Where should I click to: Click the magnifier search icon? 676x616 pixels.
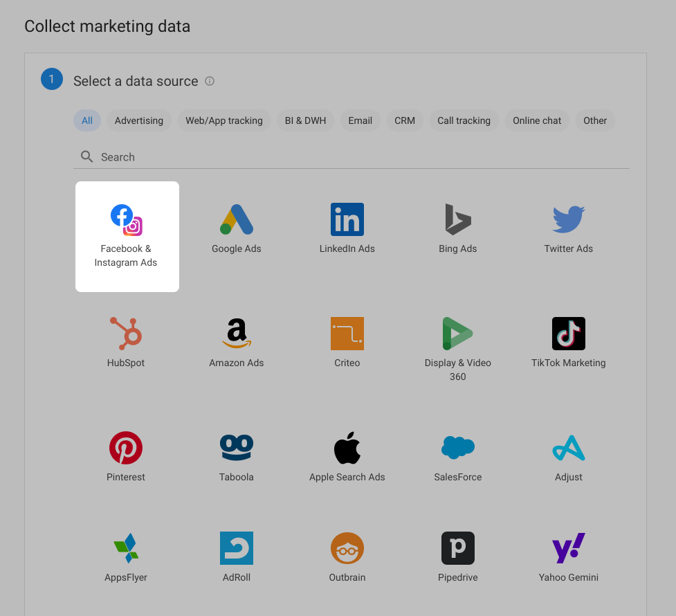point(86,156)
